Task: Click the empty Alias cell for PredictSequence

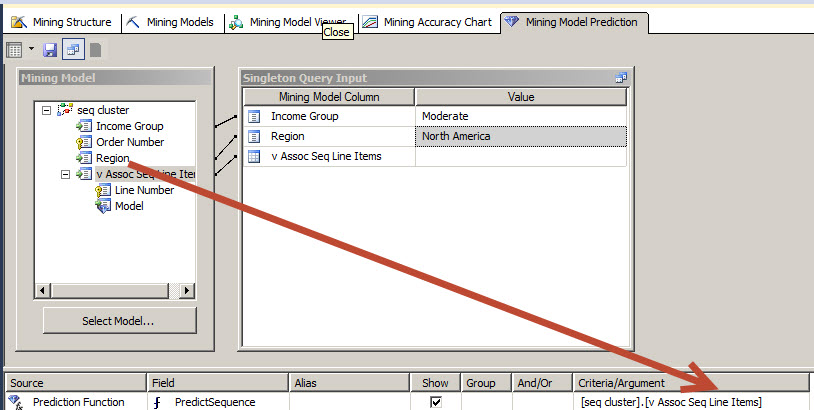Action: pyautogui.click(x=349, y=402)
